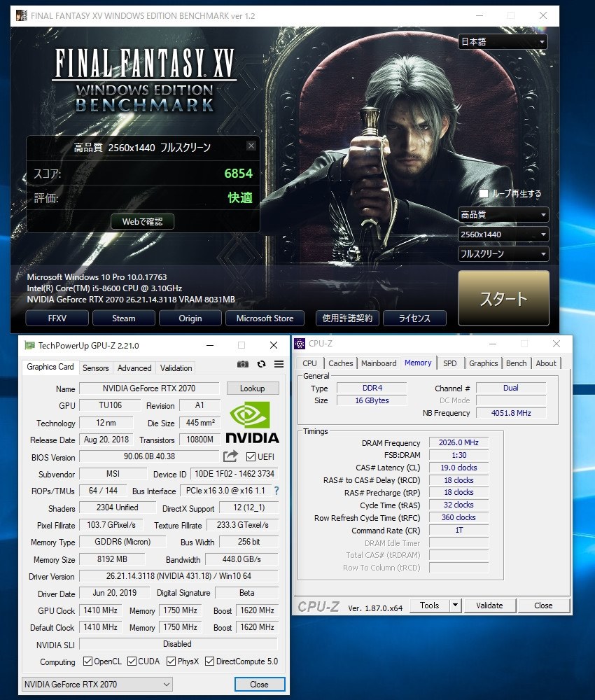The image size is (595, 700).
Task: Click the Webで確認 button
Action: tap(142, 221)
